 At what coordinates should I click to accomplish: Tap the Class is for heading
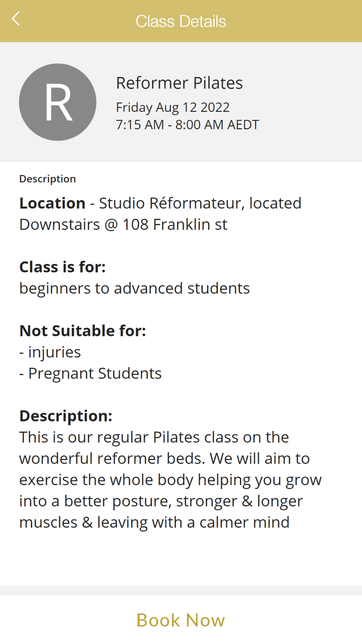tap(62, 267)
